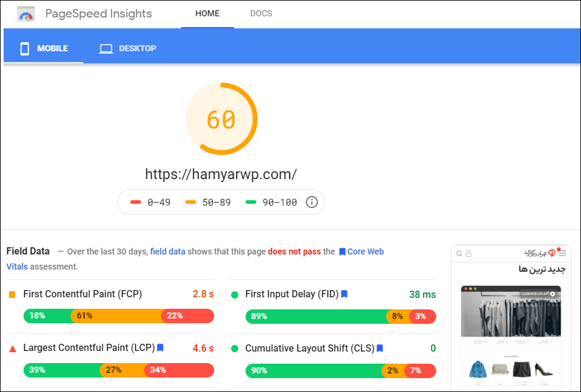
Task: Click the 27% orange segment of LCP bar
Action: pyautogui.click(x=122, y=370)
